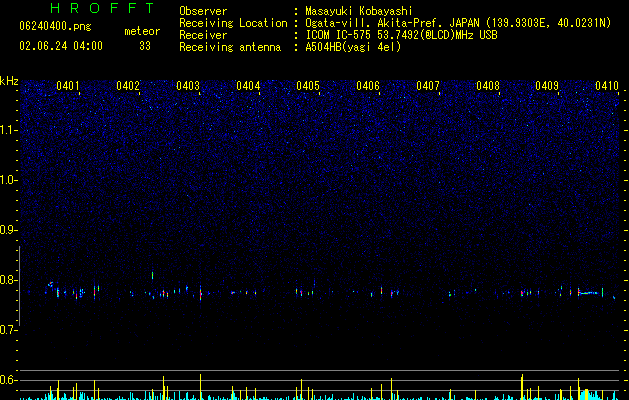629x400 pixels.
Task: Click antenna text A504HB(yagi 4el)
Action: click(x=353, y=47)
